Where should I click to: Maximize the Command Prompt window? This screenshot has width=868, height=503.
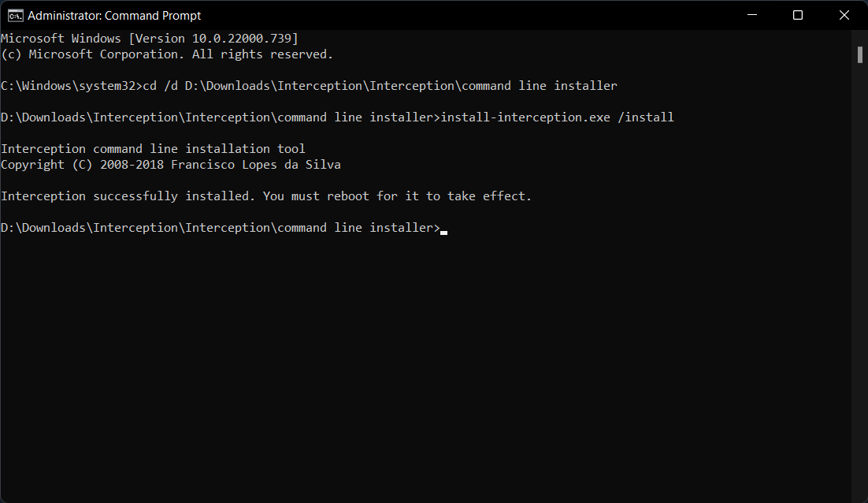pos(798,15)
